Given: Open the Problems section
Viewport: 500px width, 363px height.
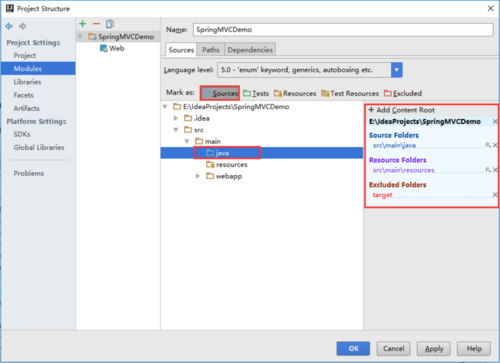Looking at the screenshot, I should [x=29, y=173].
